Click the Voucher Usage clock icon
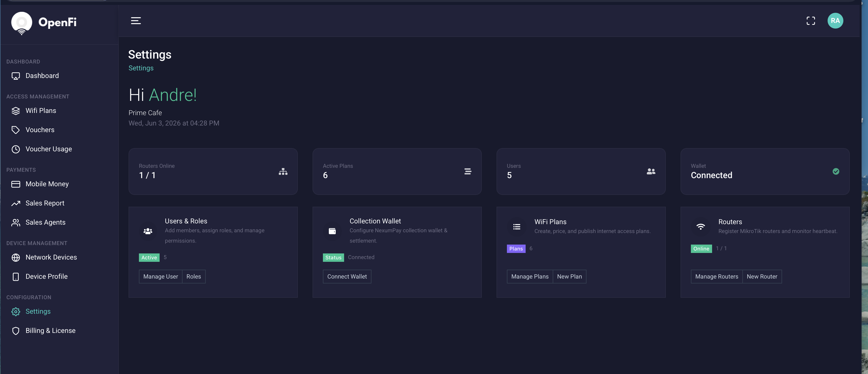 tap(16, 149)
